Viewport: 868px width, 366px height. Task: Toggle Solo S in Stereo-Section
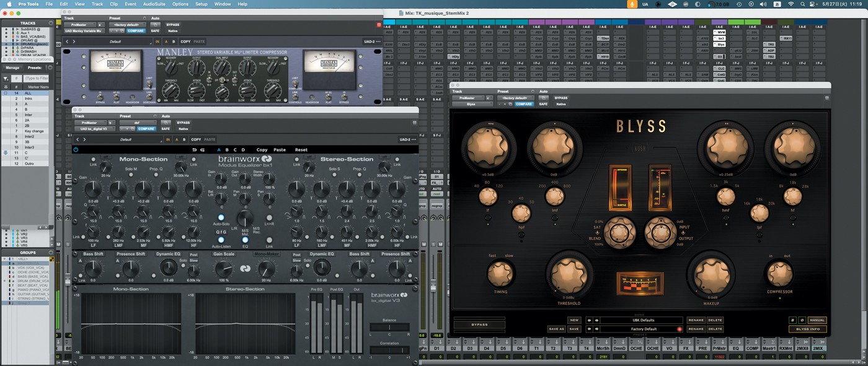click(335, 176)
